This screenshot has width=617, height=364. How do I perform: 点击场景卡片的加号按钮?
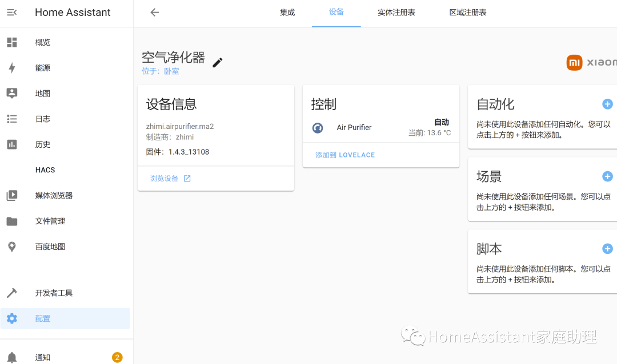[x=607, y=176]
